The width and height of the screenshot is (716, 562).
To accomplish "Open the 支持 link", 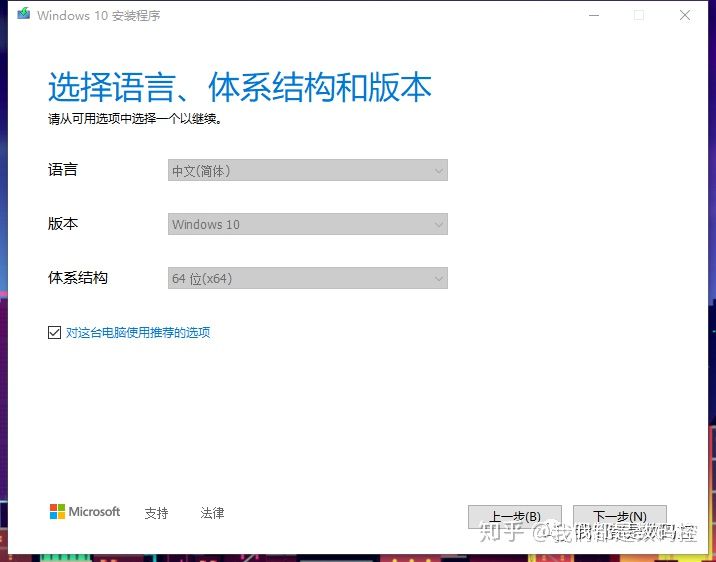I will click(157, 513).
